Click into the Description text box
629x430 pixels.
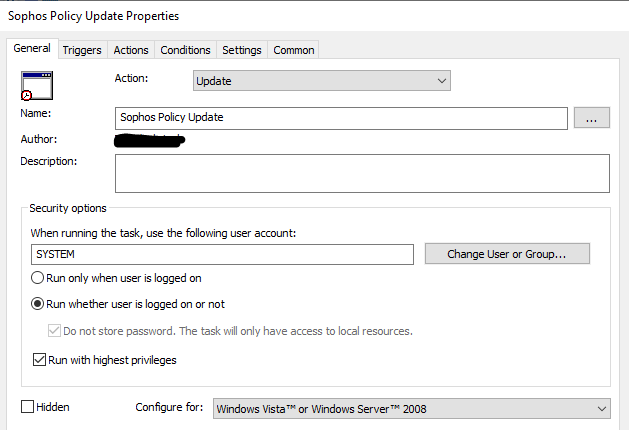[x=362, y=173]
